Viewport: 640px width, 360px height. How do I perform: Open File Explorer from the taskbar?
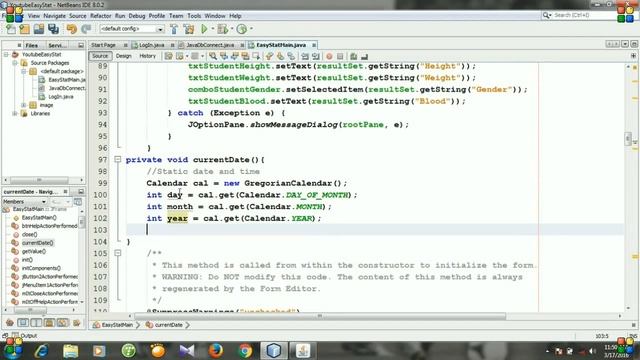coord(71,351)
